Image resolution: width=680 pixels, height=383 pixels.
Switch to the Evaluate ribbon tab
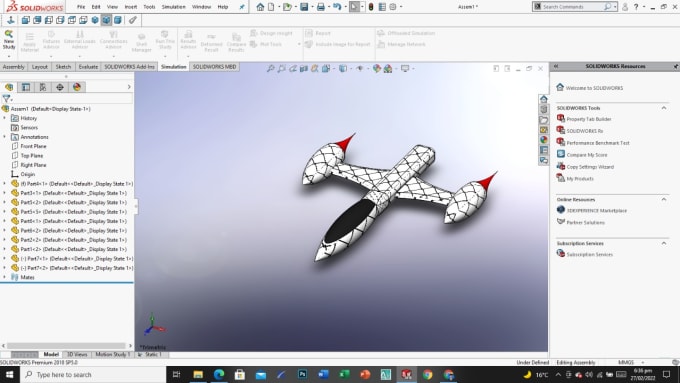[88, 67]
